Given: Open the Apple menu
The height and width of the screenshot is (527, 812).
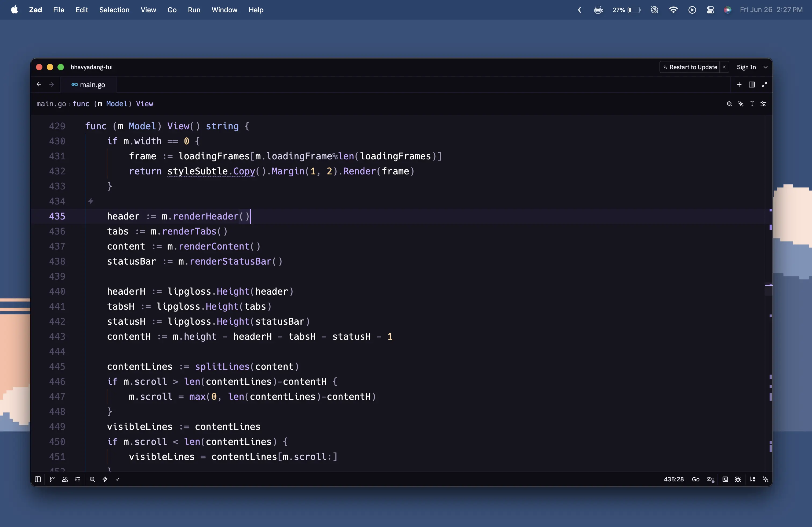Looking at the screenshot, I should [x=14, y=10].
